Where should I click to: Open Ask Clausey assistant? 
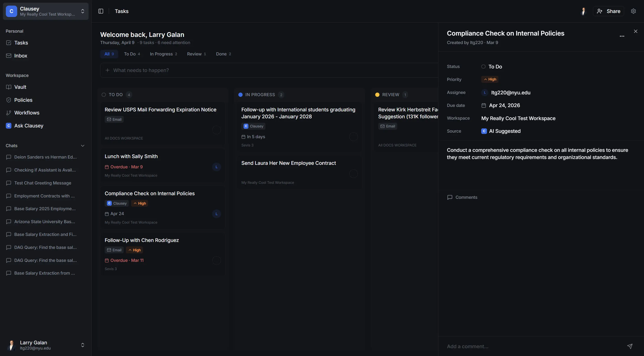point(28,126)
